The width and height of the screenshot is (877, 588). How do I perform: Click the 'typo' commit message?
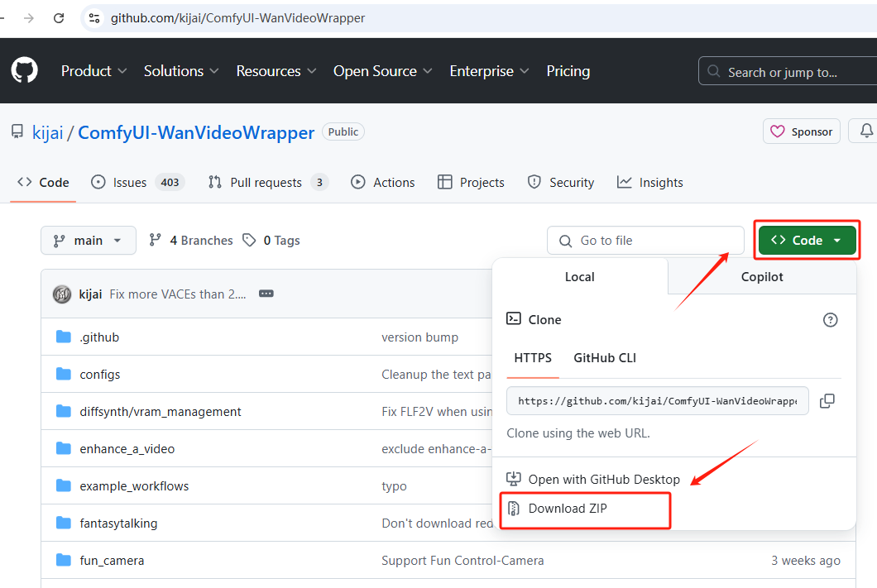point(394,486)
